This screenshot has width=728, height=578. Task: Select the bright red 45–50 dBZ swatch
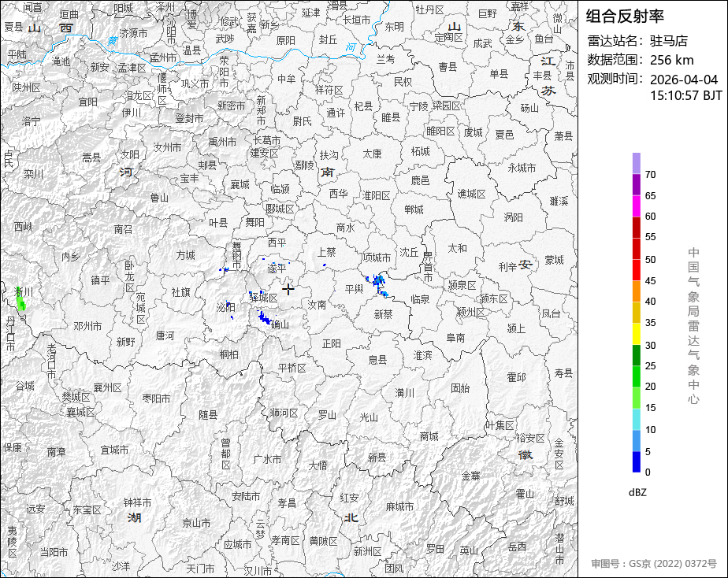636,270
